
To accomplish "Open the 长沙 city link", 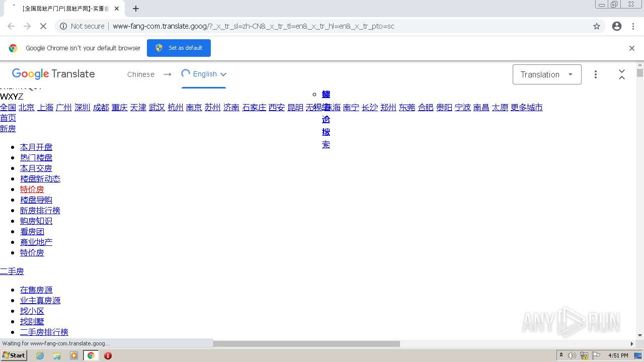I will pyautogui.click(x=370, y=107).
